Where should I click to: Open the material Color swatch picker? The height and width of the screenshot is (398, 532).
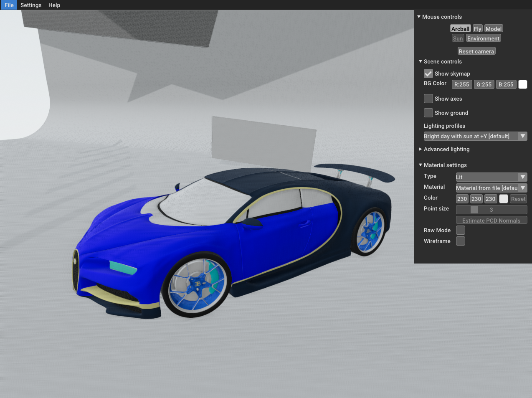pos(504,199)
